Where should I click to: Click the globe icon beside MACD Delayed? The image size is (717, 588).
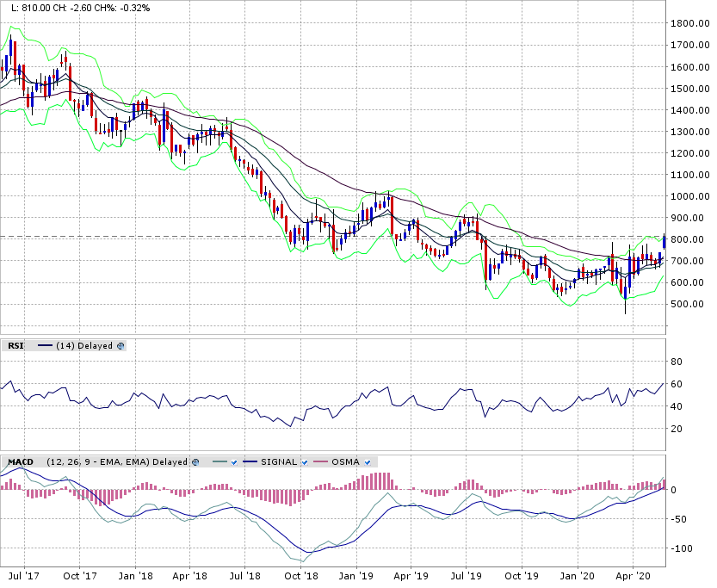196,462
